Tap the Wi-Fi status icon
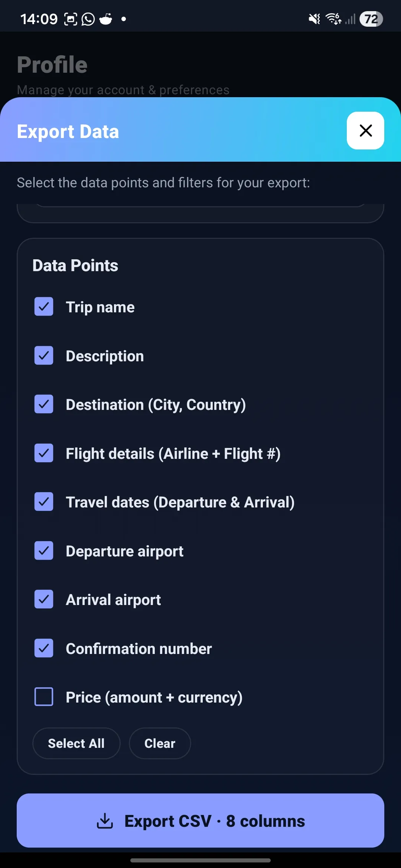Image resolution: width=401 pixels, height=868 pixels. [333, 19]
